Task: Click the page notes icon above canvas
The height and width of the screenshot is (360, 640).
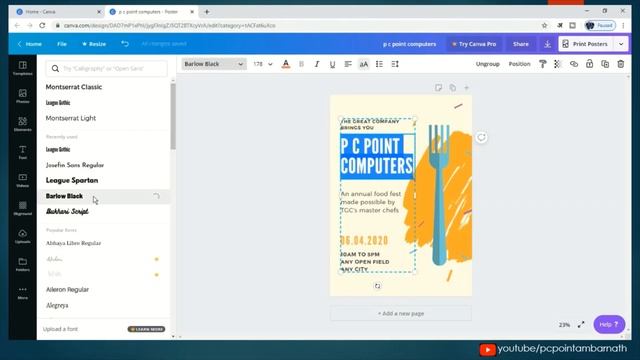Action: coord(438,87)
